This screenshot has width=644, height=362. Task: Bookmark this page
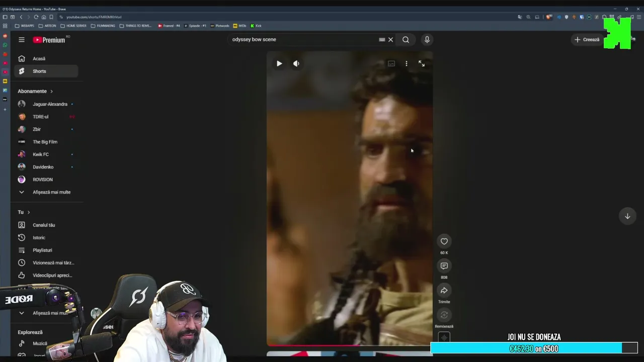pos(51,17)
